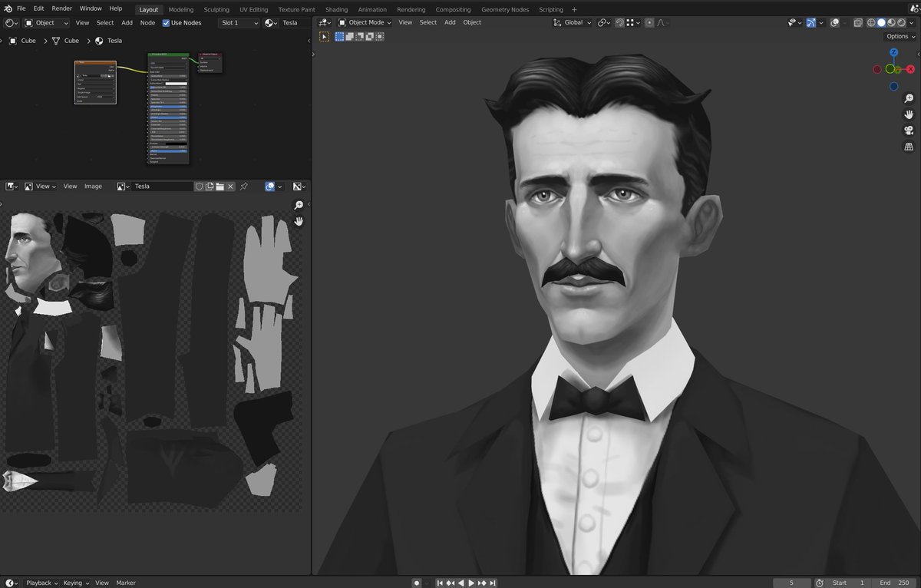
Task: Open the image browse dropdown next to Tesla
Action: [124, 186]
